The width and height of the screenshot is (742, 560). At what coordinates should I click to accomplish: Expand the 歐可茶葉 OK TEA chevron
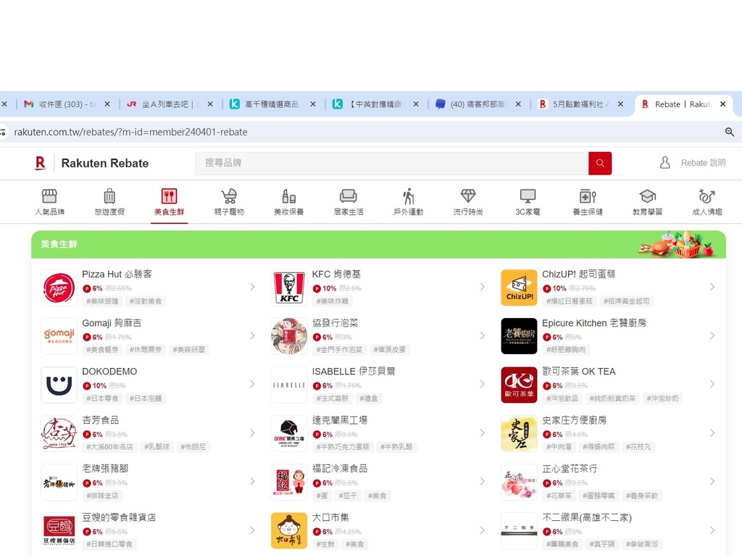[x=712, y=384]
